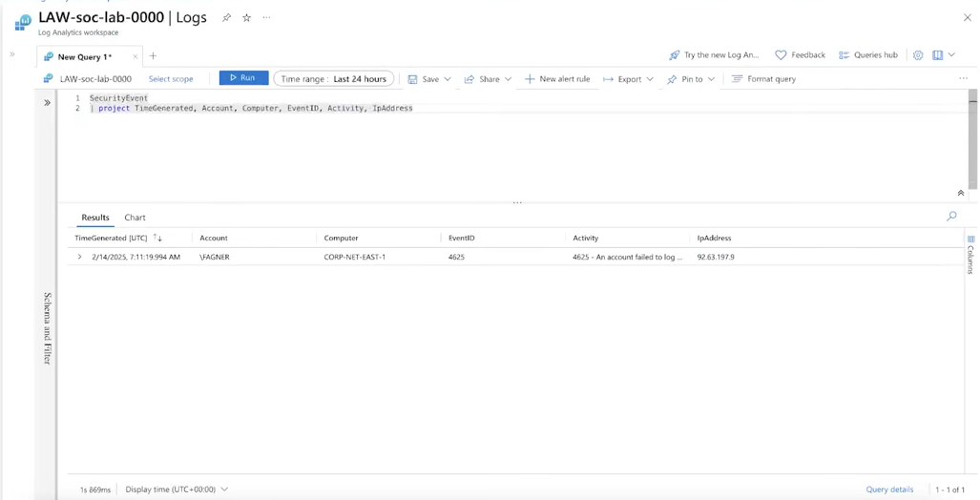Open the Queries hub

[x=868, y=55]
